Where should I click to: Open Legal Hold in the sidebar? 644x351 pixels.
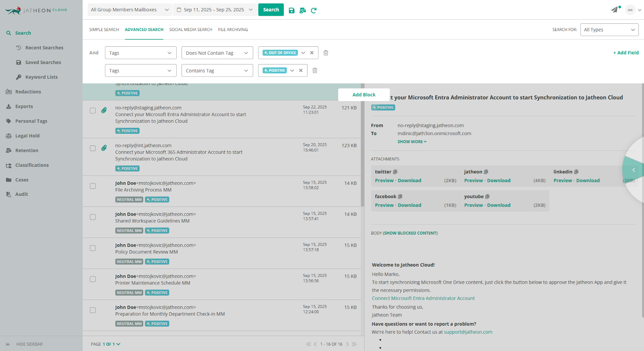pos(27,136)
